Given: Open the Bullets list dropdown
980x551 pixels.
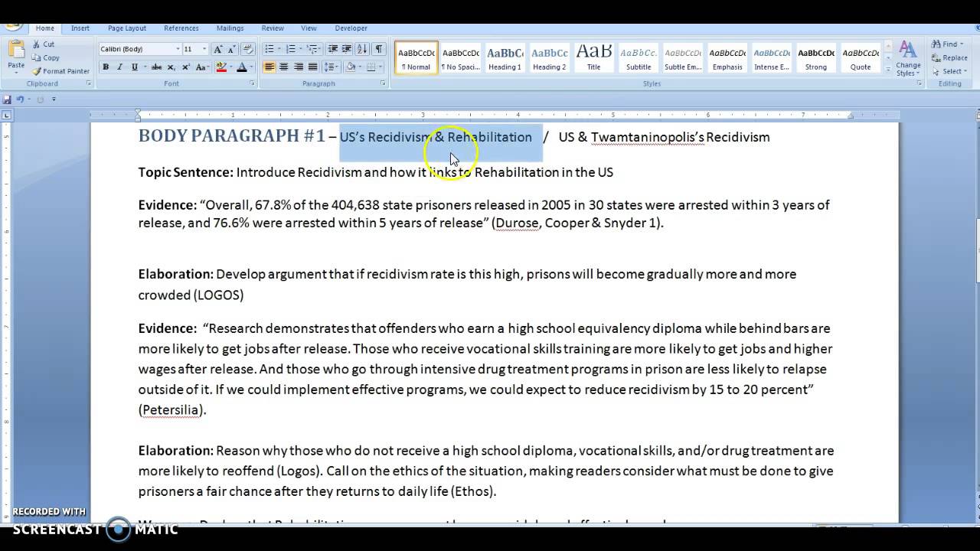Looking at the screenshot, I should pos(280,49).
